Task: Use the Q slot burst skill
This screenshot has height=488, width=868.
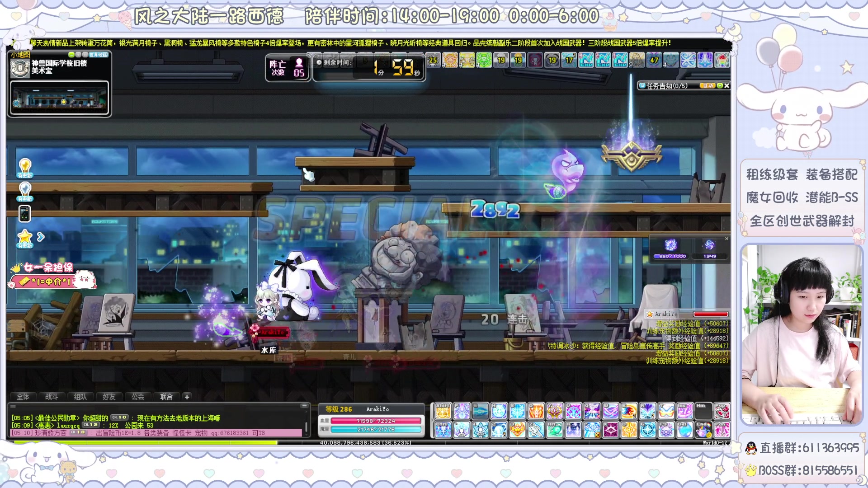Action: pyautogui.click(x=591, y=411)
